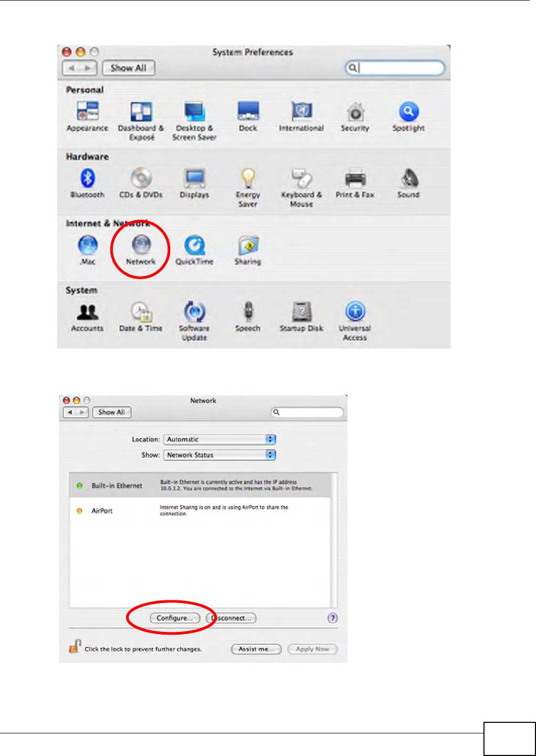Open Keyboard & Mouse preferences
This screenshot has width=536, height=756.
click(302, 178)
